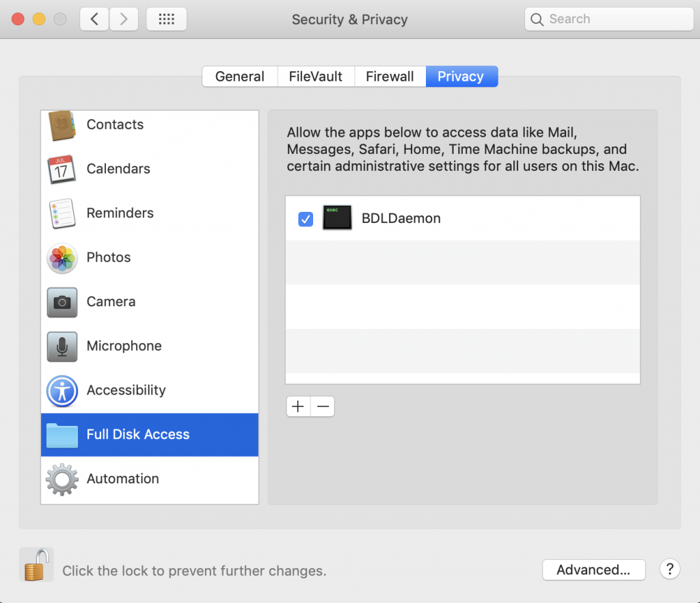Select Contacts in the privacy list
Viewport: 700px width, 603px height.
(150, 124)
